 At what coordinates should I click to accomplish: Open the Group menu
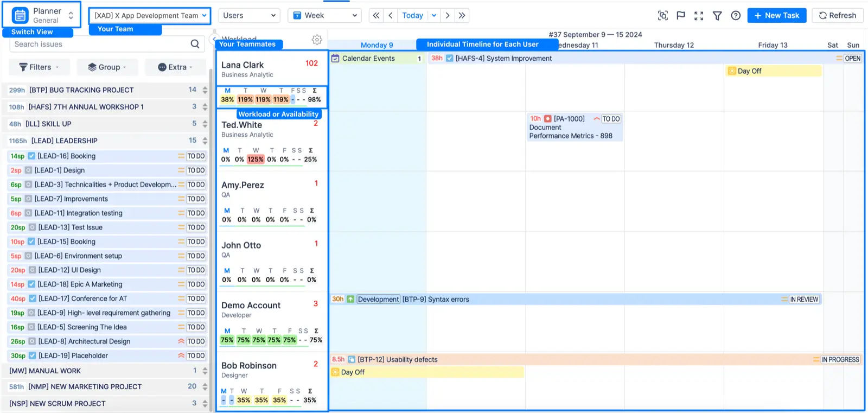107,67
